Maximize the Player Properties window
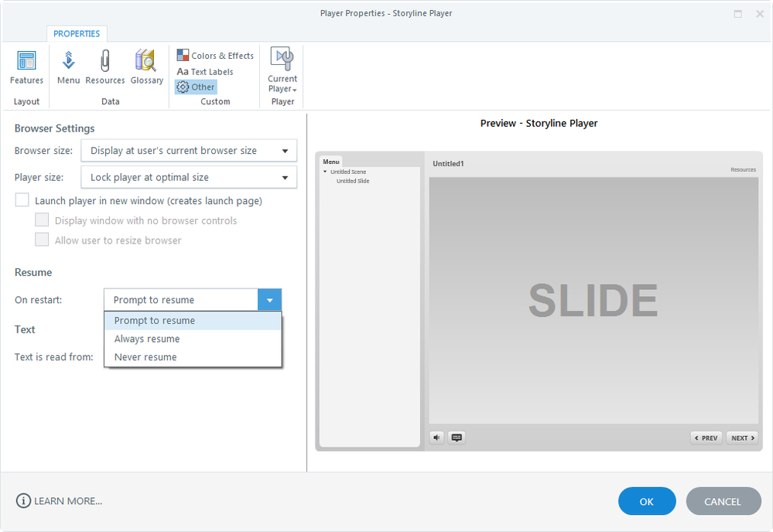Screen dimensions: 773x532 (x=738, y=14)
